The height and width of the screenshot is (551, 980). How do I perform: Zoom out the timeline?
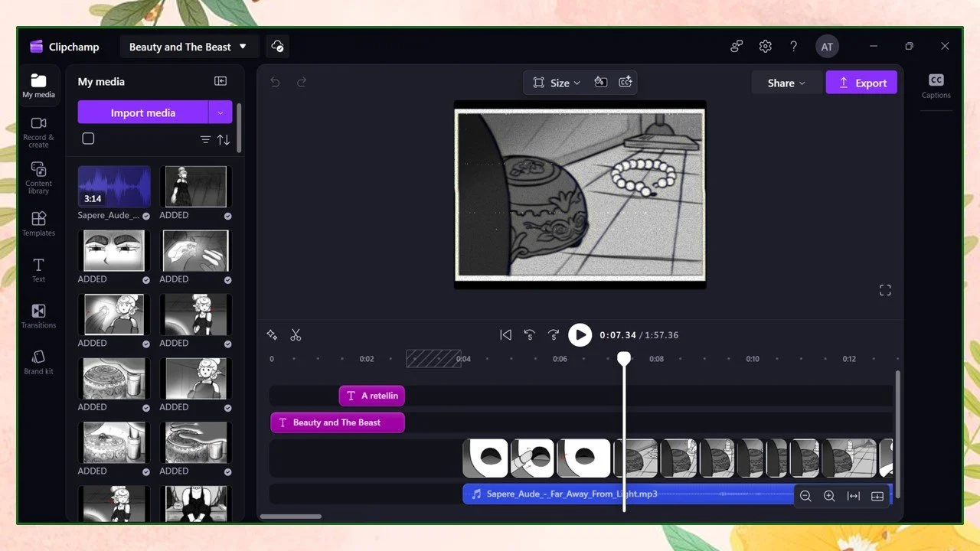click(x=805, y=496)
